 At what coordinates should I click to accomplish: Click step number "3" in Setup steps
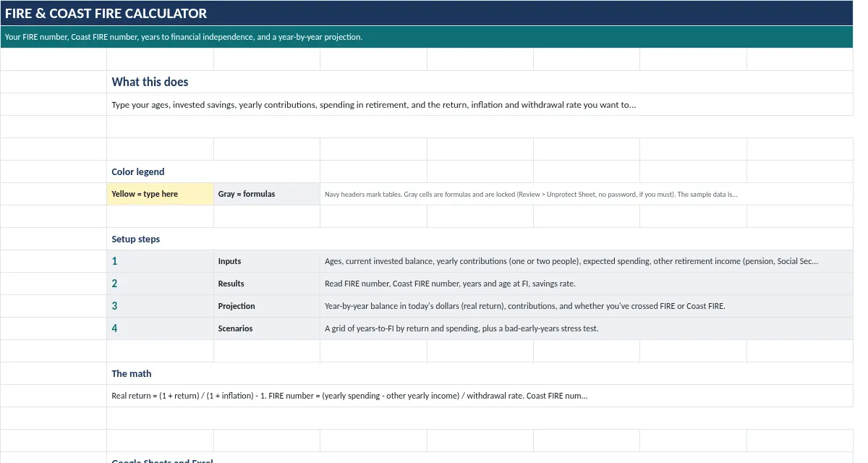161,306
